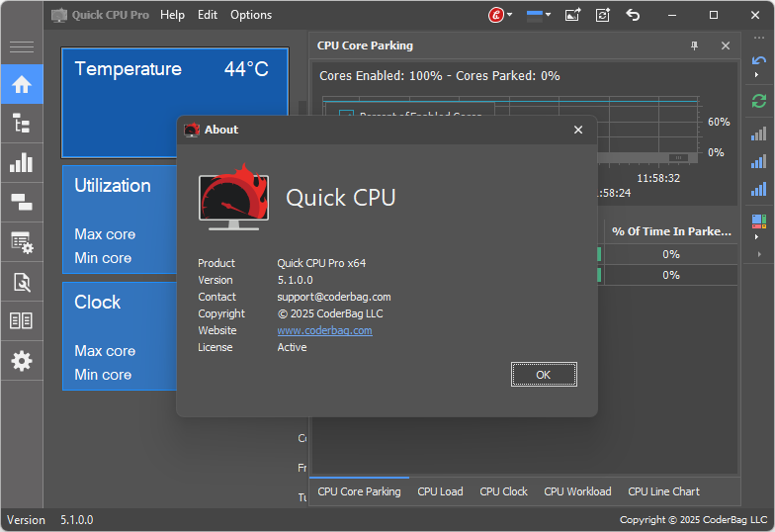Go to the Home sidebar page
Viewport: 775px width, 532px height.
(22, 85)
